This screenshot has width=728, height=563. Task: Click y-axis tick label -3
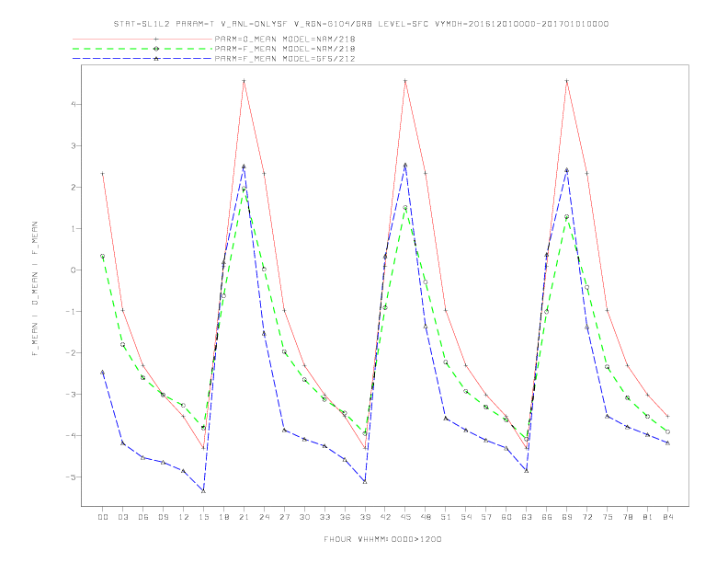tap(71, 395)
